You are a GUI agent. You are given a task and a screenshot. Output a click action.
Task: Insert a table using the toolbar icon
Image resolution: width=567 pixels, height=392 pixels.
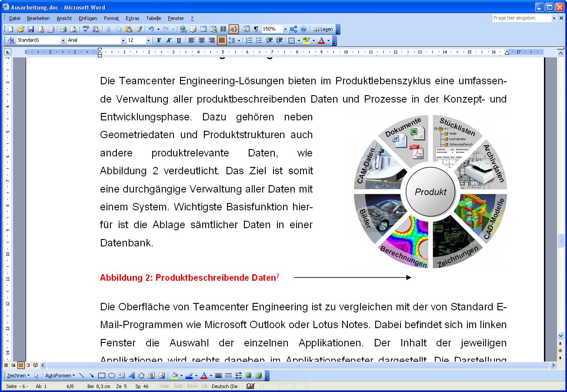coord(203,29)
